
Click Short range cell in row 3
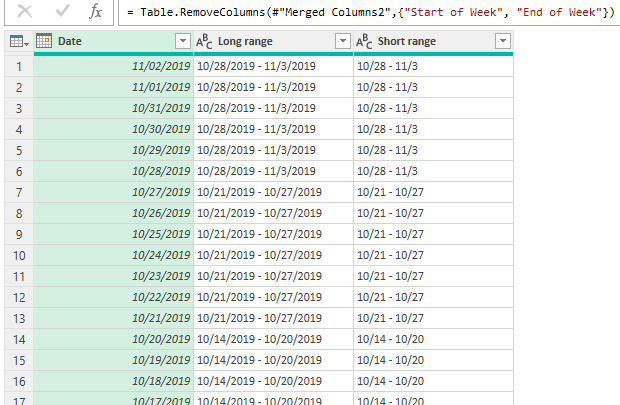(433, 108)
